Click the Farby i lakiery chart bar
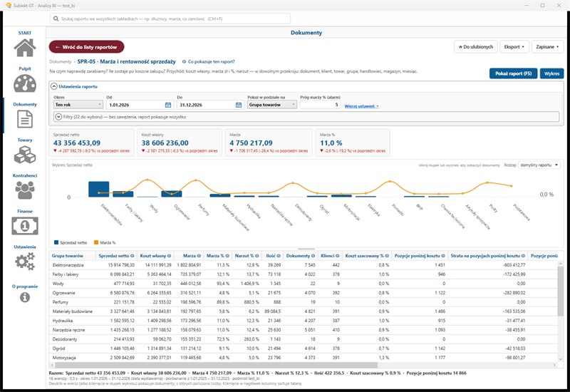This screenshot has width=570, height=392. 123,194
